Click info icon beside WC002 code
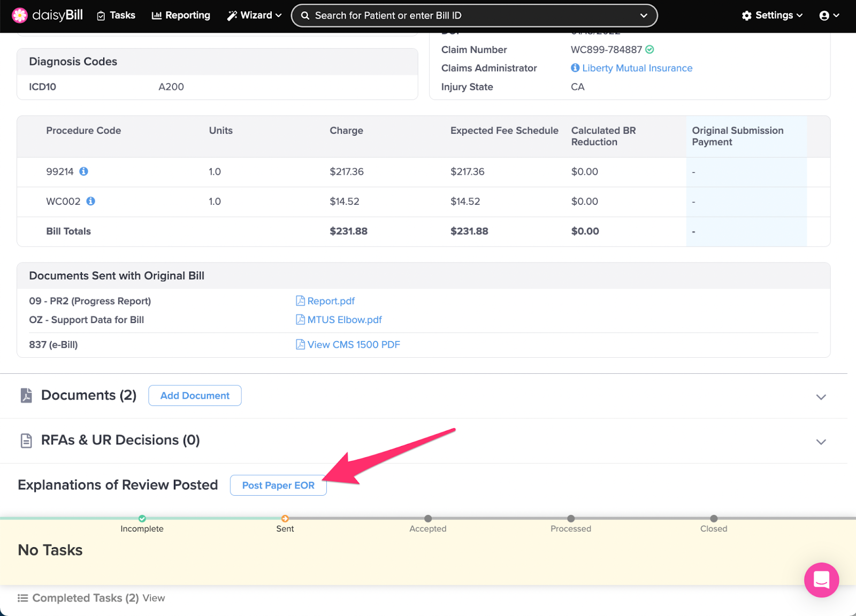Viewport: 856px width, 616px height. click(91, 201)
